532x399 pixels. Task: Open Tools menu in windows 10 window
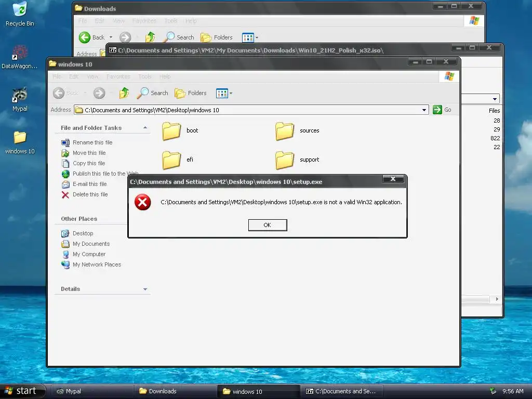pyautogui.click(x=145, y=77)
